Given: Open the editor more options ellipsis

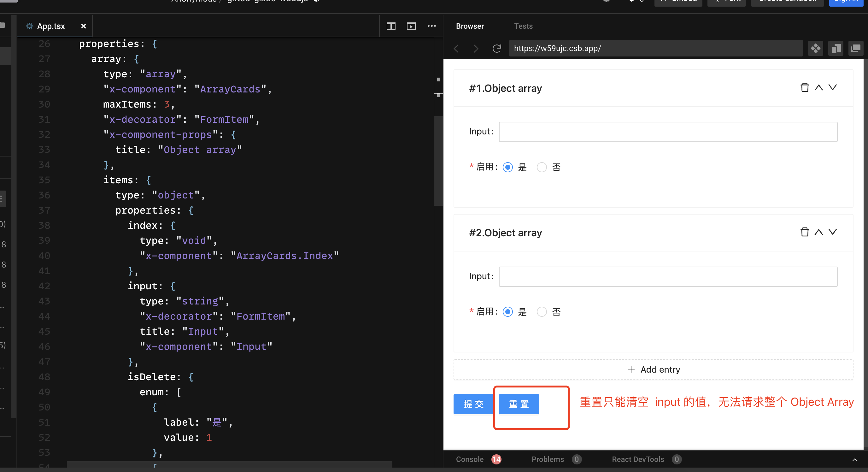Looking at the screenshot, I should [432, 26].
